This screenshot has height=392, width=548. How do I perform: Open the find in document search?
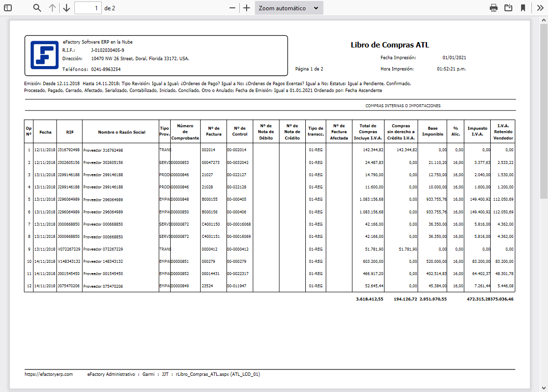point(37,8)
